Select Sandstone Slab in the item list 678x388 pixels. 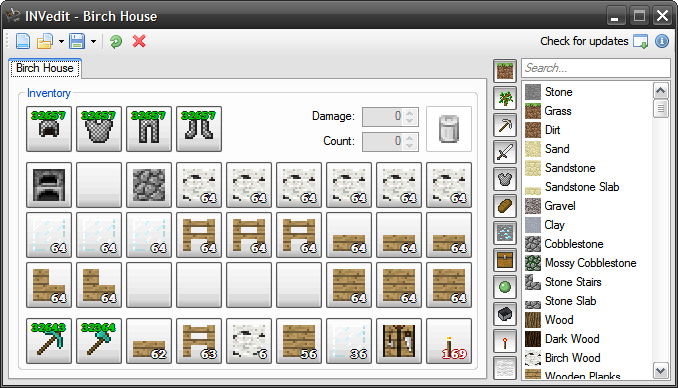(x=588, y=187)
